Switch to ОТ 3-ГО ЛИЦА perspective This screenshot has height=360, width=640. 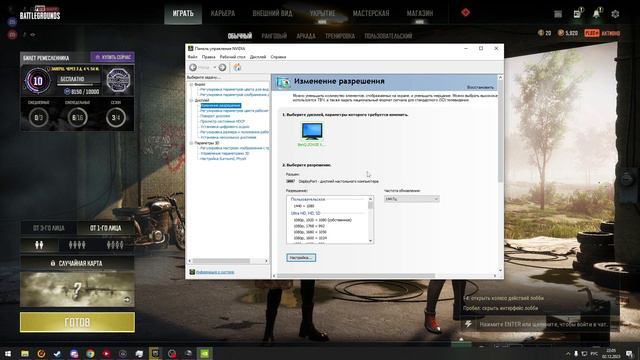(49, 228)
